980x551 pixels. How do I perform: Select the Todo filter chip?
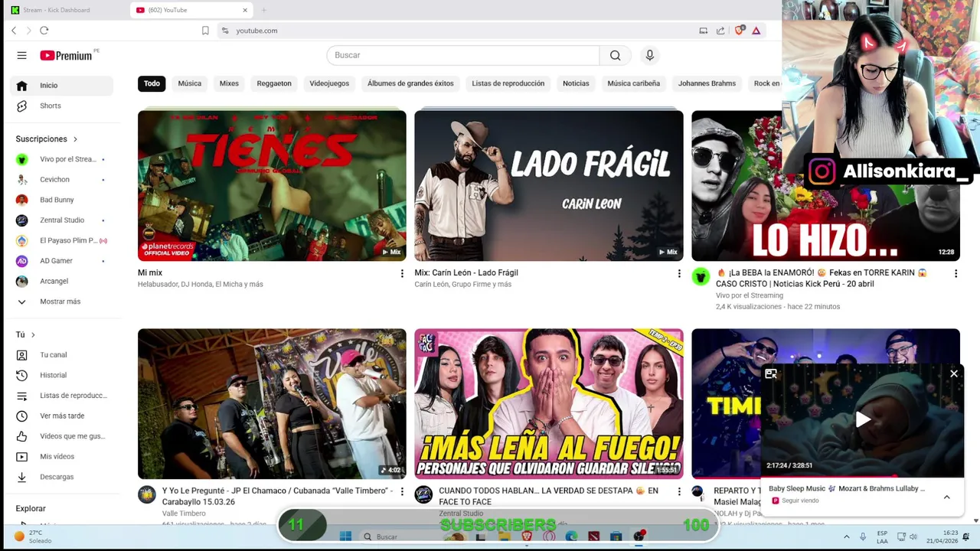tap(152, 83)
